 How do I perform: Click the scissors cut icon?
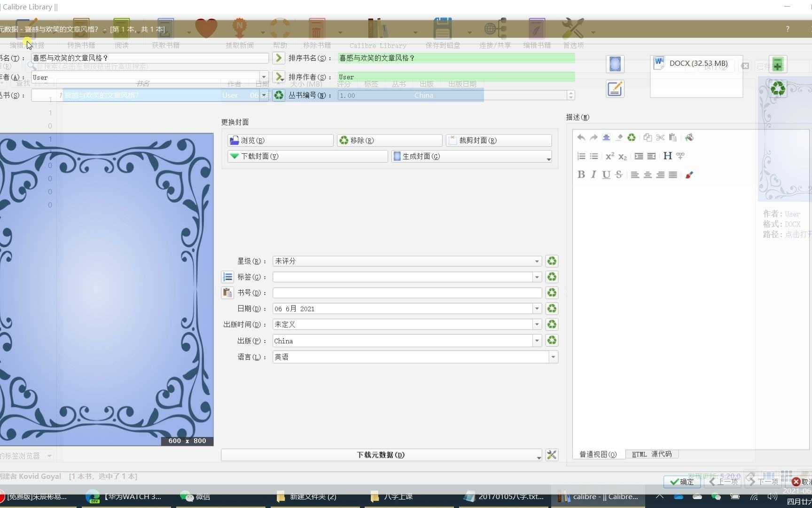coord(660,137)
